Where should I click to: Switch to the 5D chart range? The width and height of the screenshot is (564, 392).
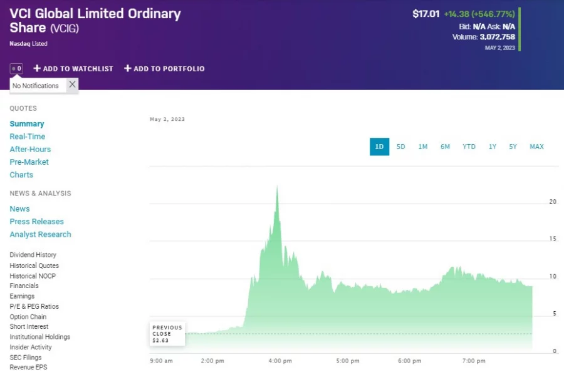(400, 146)
